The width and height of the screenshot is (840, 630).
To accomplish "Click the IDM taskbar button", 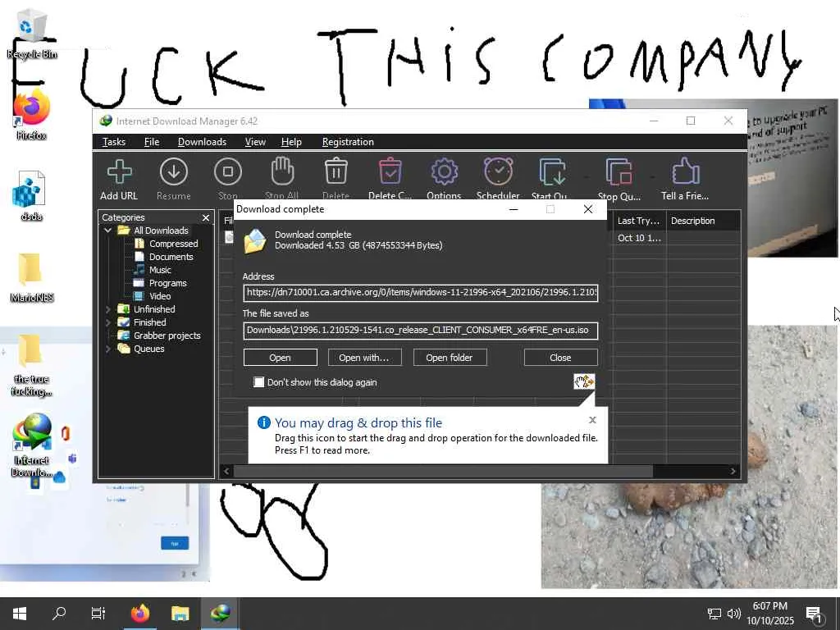I will click(x=220, y=614).
